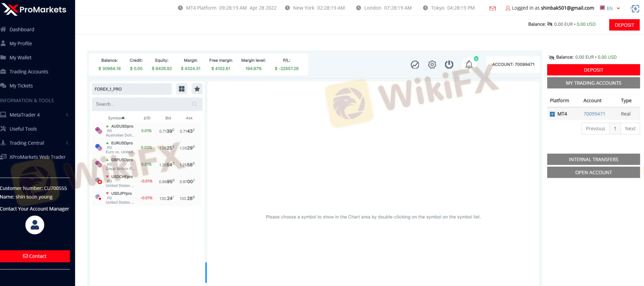Click INTERNAL TRANSFERS button
This screenshot has width=644, height=286.
593,159
